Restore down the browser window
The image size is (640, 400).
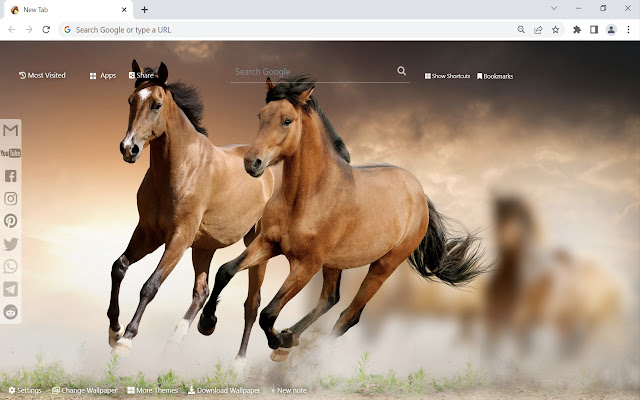click(x=603, y=8)
